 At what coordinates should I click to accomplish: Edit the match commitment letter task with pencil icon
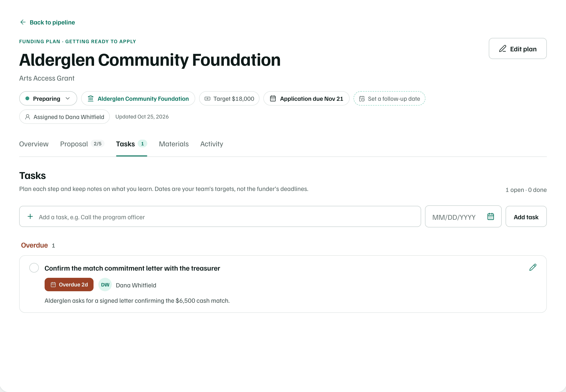[x=533, y=267]
